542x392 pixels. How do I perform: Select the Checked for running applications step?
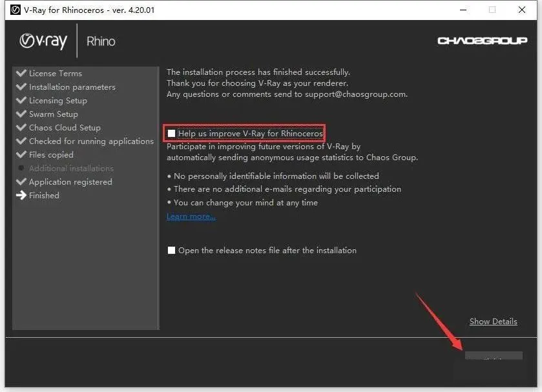[91, 141]
